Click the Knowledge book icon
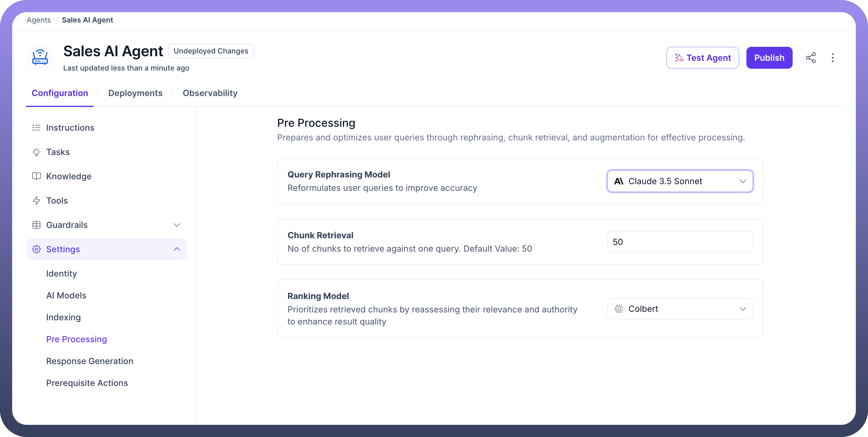The height and width of the screenshot is (437, 868). [x=36, y=176]
